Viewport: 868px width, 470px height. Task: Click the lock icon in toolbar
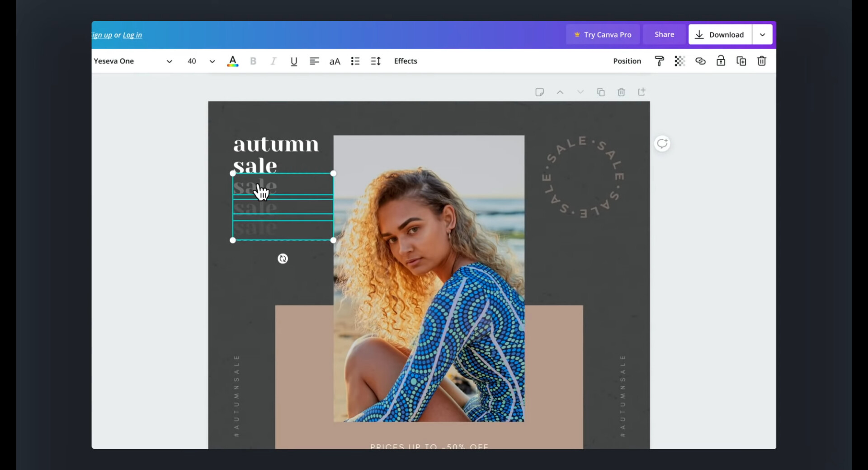[x=721, y=61]
